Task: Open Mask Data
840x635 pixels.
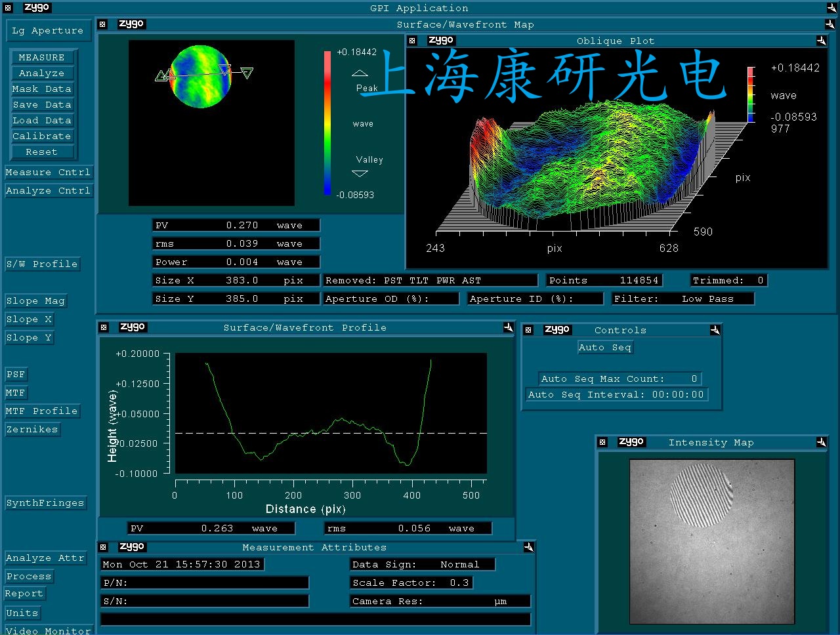Action: [x=42, y=89]
